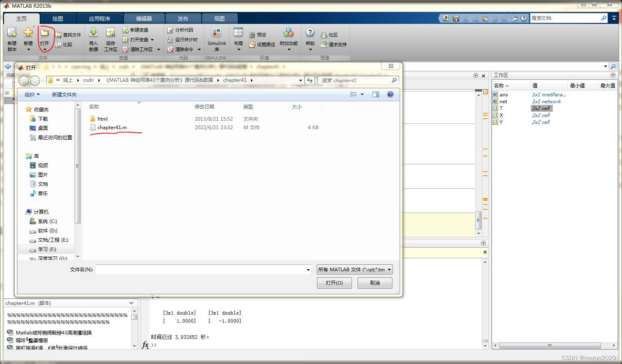Click the Layout (布局) icon
622x364 pixels.
click(239, 33)
